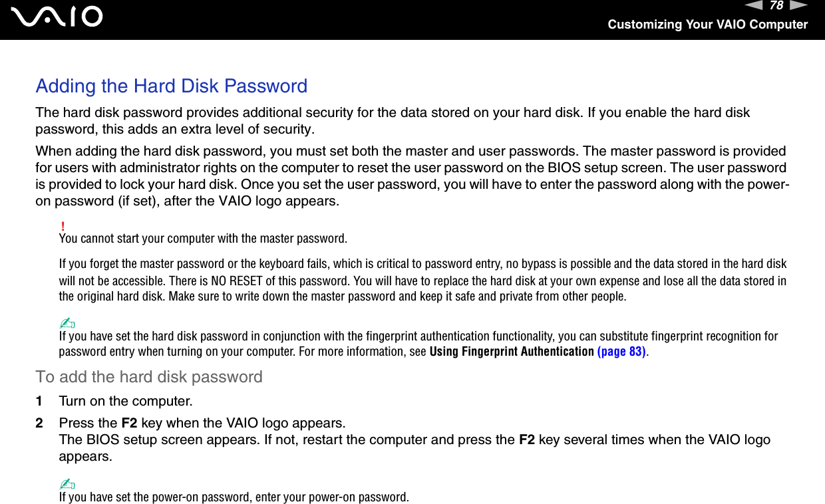This screenshot has width=825, height=504.
Task: Click the pencil note icon above power-on note
Action: click(x=67, y=485)
